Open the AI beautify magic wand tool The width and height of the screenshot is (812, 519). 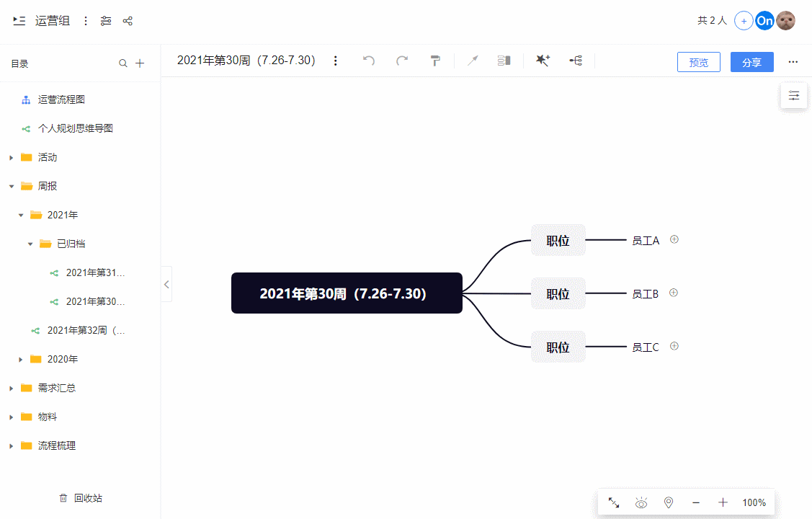coord(543,61)
